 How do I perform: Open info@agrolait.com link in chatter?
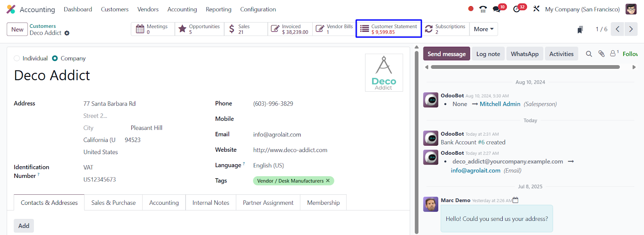point(475,170)
